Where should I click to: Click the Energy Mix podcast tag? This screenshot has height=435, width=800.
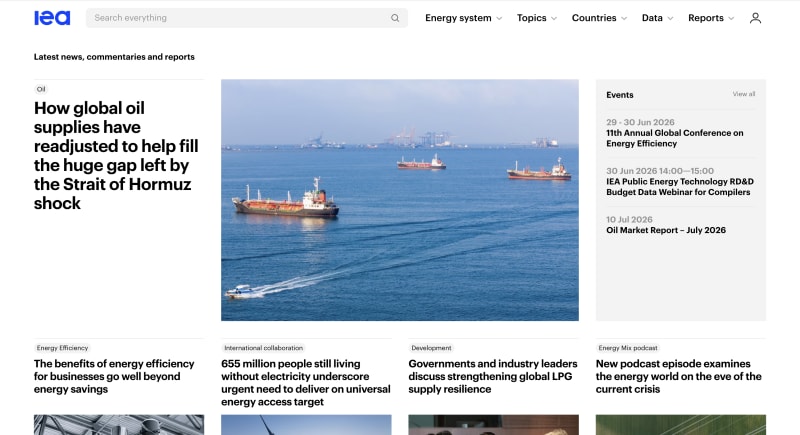point(628,348)
